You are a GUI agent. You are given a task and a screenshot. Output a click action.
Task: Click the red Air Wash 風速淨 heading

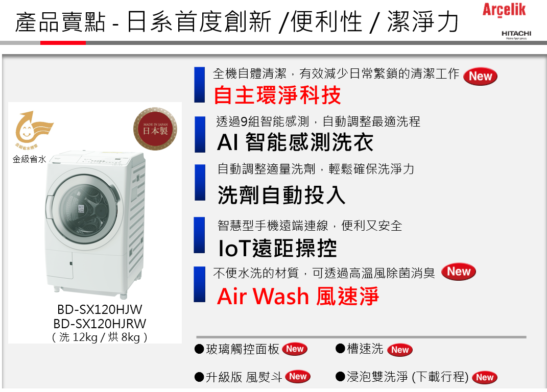[x=298, y=296]
